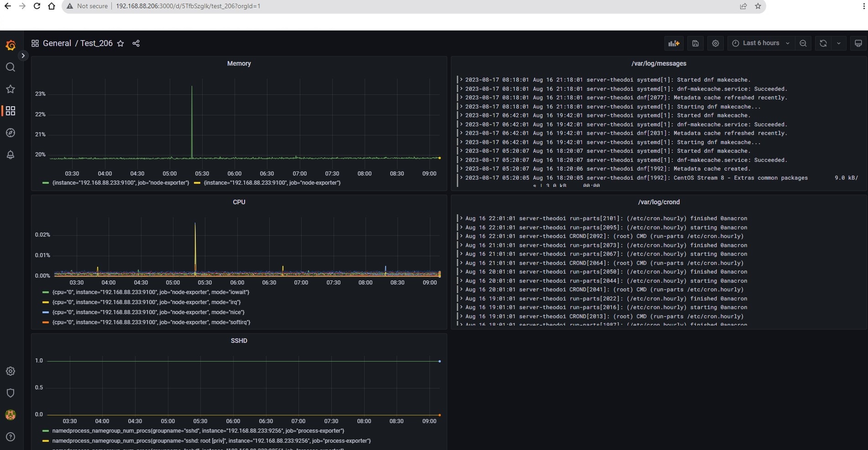
Task: Save the dashboard via disk icon
Action: [x=695, y=43]
